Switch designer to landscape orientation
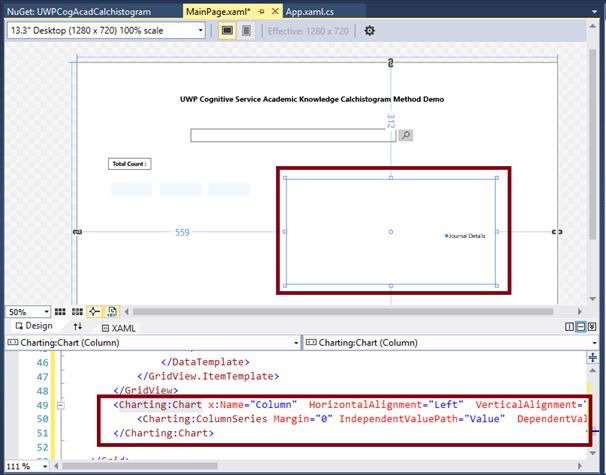Image resolution: width=606 pixels, height=475 pixels. coord(227,31)
